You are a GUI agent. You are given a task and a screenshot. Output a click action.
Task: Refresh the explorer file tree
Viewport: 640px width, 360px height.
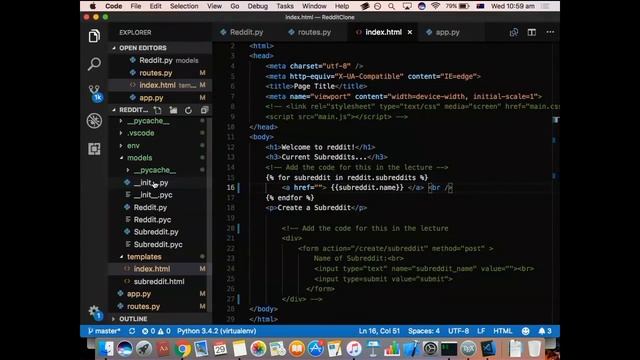click(x=188, y=110)
